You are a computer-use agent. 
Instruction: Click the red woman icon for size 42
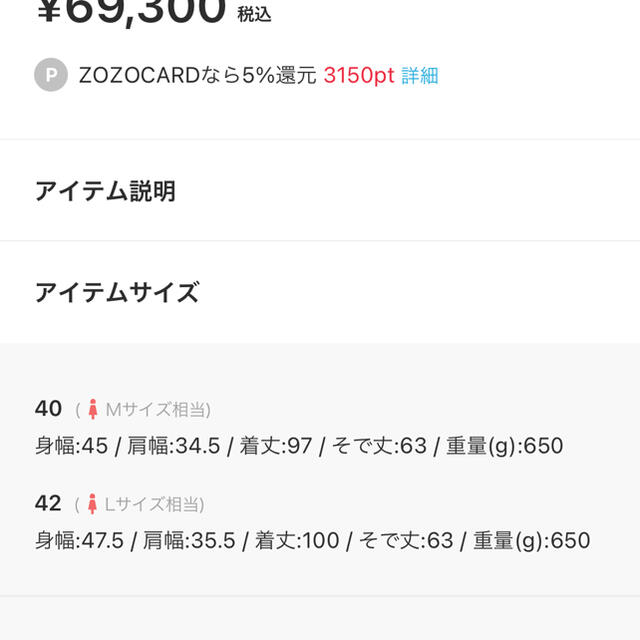(92, 504)
